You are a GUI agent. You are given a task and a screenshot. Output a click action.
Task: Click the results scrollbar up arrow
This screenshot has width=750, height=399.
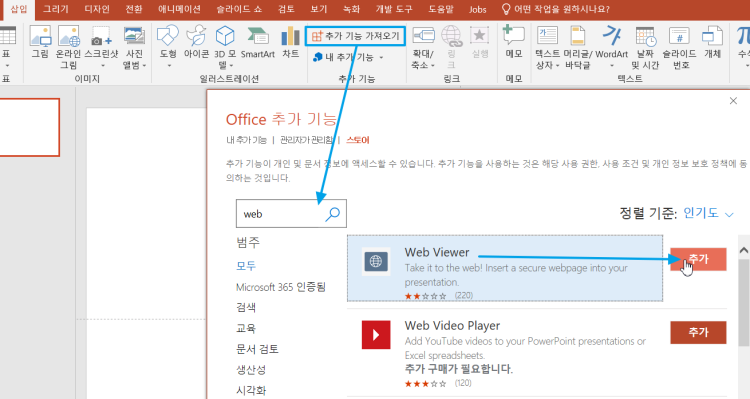pyautogui.click(x=744, y=251)
